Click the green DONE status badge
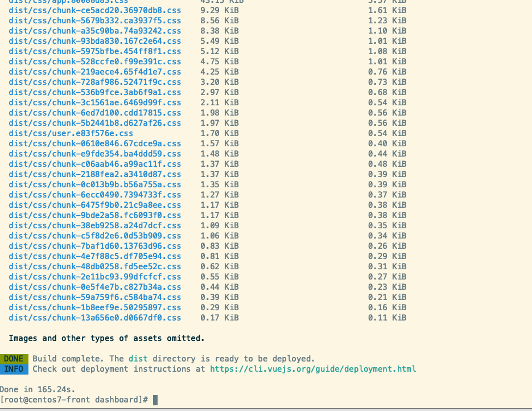Viewport: 532px width, 411px height. [x=14, y=359]
